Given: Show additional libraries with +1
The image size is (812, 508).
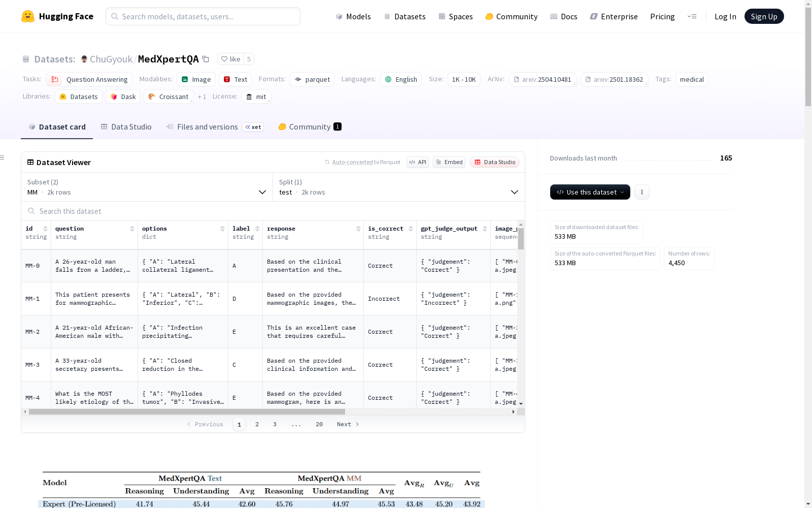Looking at the screenshot, I should click(x=202, y=97).
